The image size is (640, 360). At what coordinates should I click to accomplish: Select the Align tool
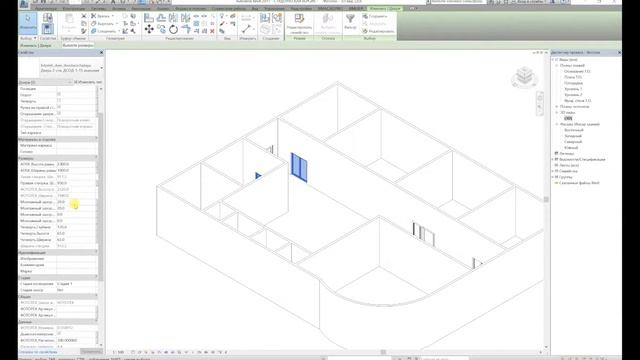click(149, 18)
